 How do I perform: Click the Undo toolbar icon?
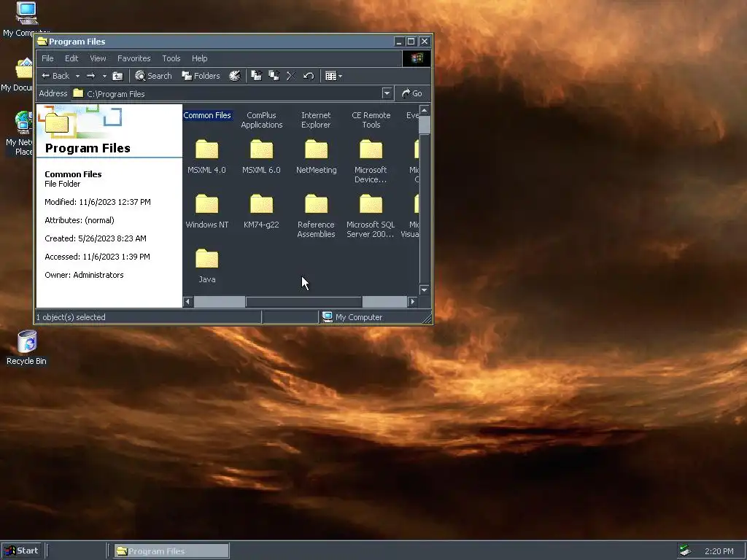[x=309, y=76]
